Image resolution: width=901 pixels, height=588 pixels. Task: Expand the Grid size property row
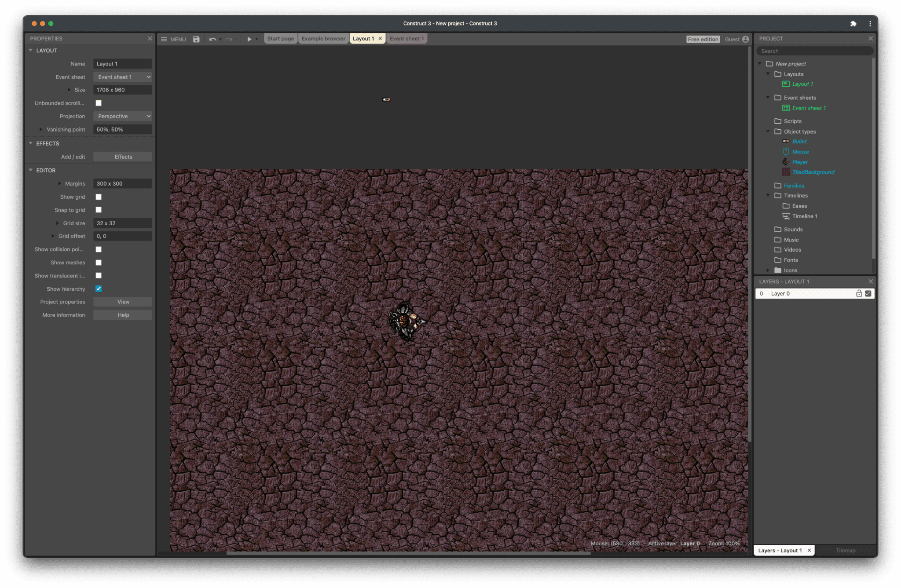[59, 223]
